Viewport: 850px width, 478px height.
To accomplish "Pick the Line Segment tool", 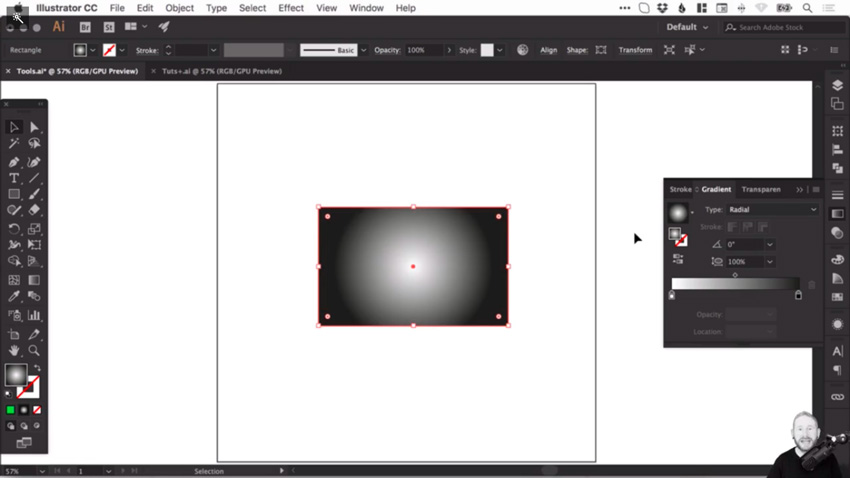I will 34,178.
